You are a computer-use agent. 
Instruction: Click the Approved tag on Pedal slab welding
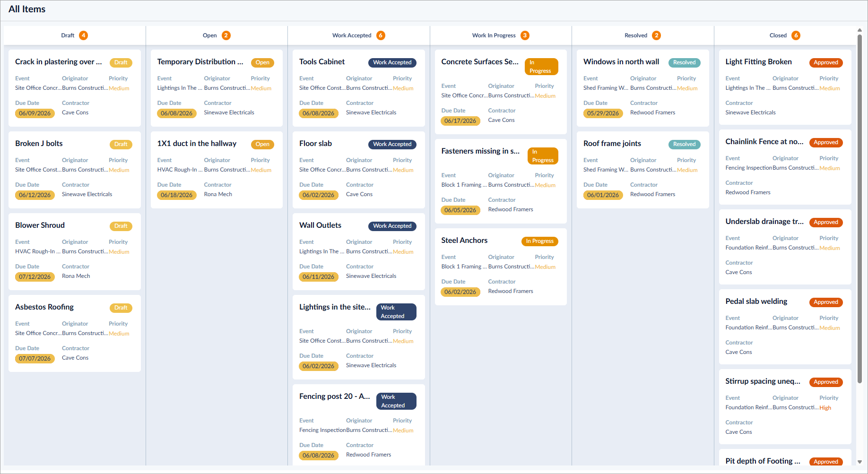[x=826, y=302]
